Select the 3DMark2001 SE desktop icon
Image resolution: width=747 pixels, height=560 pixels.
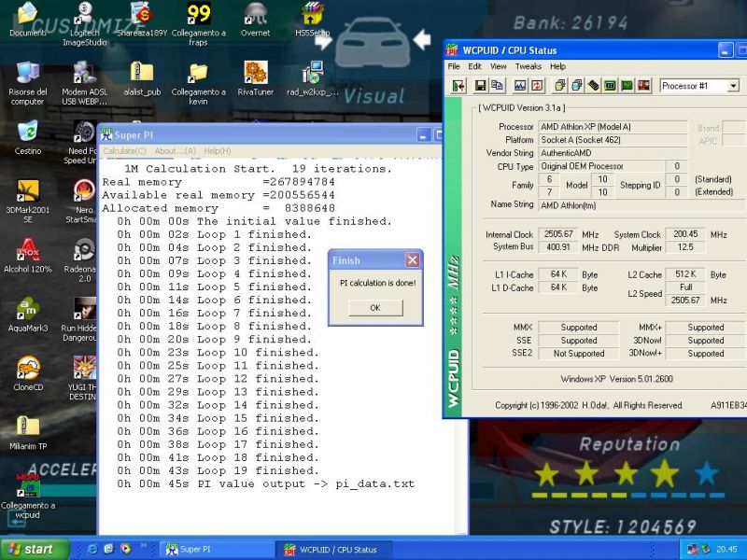tap(28, 202)
